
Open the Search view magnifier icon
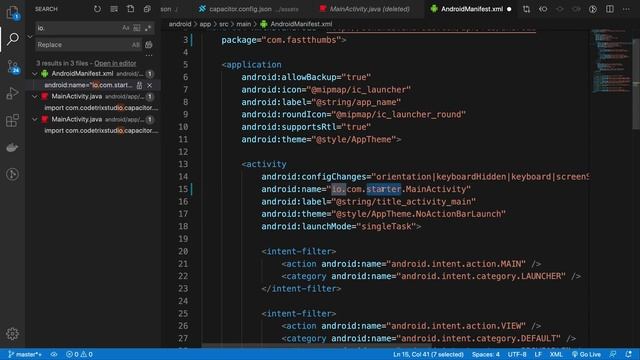13,39
